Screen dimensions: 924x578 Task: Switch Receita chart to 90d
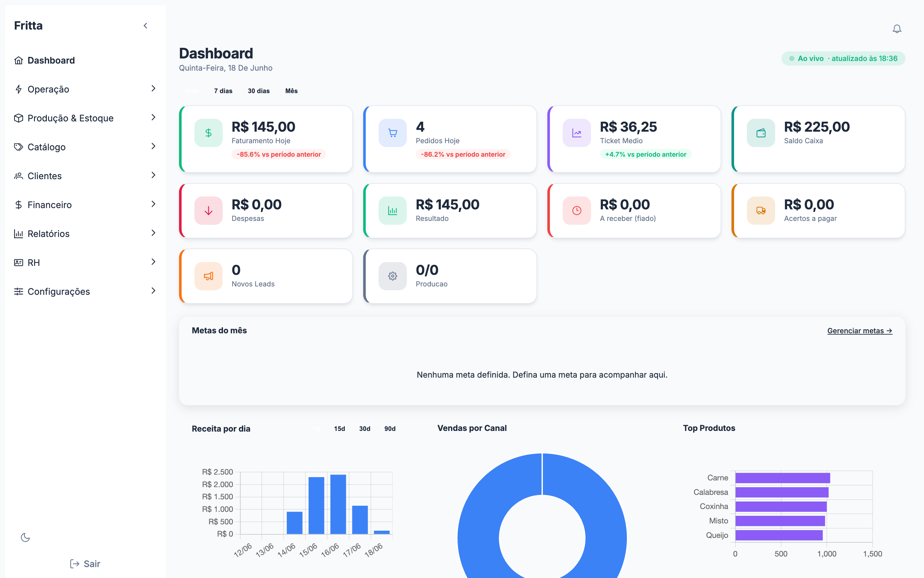pos(389,429)
